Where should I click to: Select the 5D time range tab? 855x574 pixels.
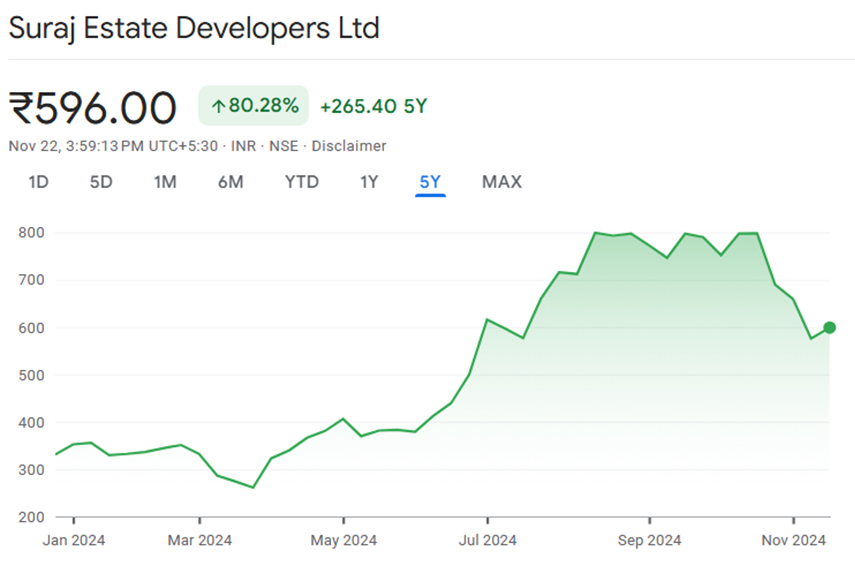coord(101,182)
